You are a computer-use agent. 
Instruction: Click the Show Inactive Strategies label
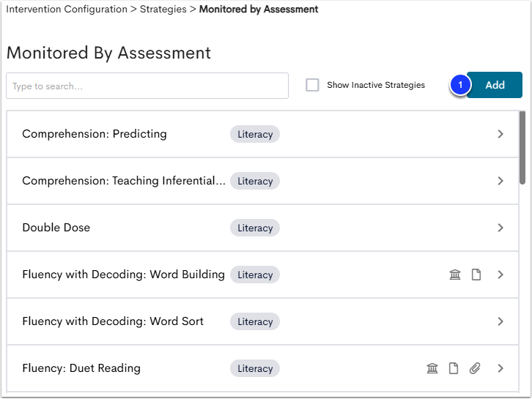click(376, 85)
